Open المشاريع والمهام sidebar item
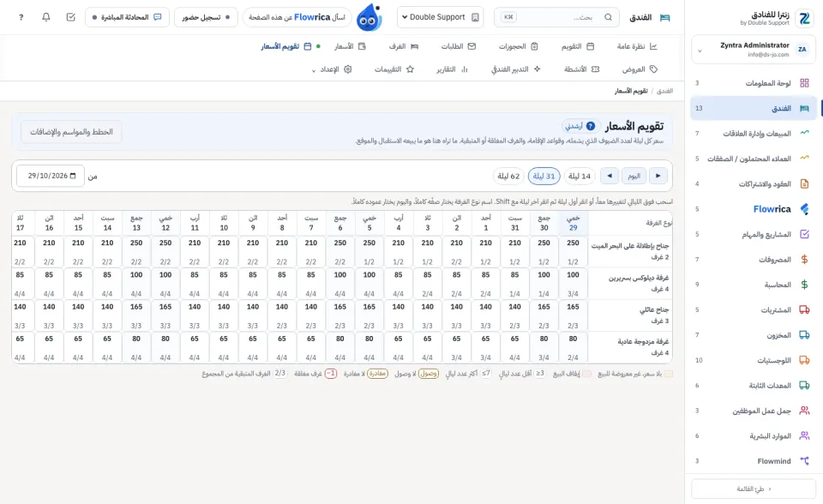 pyautogui.click(x=754, y=234)
